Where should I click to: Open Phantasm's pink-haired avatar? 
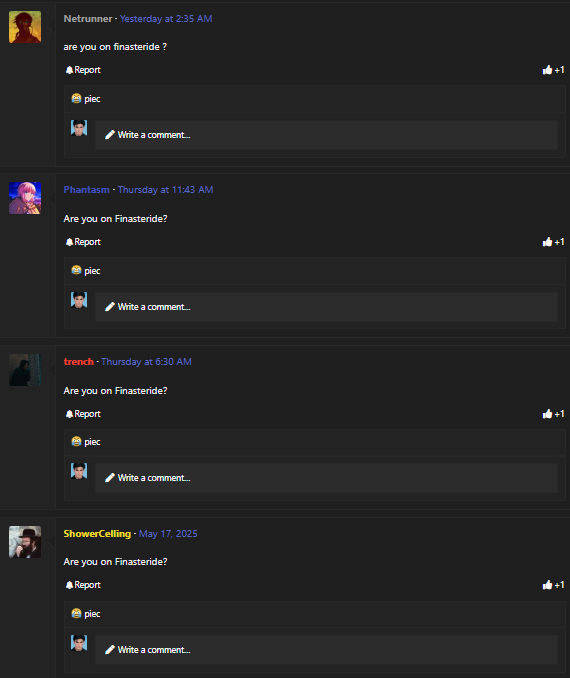coord(25,198)
